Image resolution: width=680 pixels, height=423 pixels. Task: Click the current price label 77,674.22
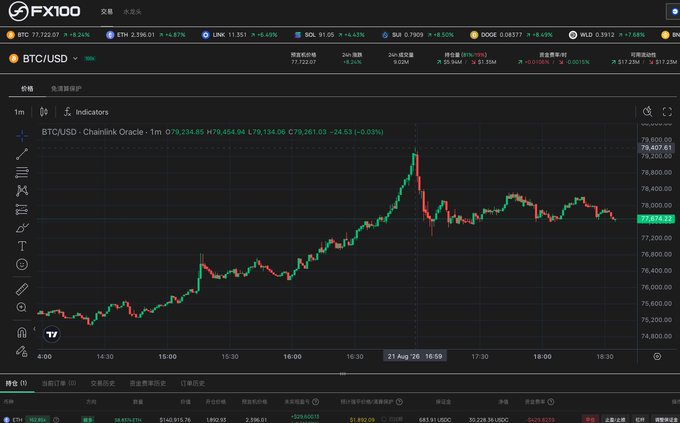click(x=656, y=219)
